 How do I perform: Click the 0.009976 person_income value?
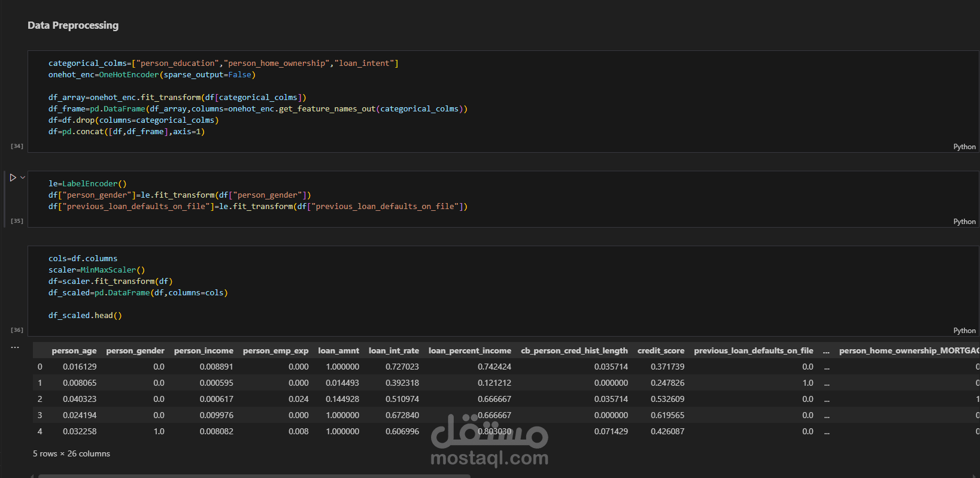tap(217, 415)
